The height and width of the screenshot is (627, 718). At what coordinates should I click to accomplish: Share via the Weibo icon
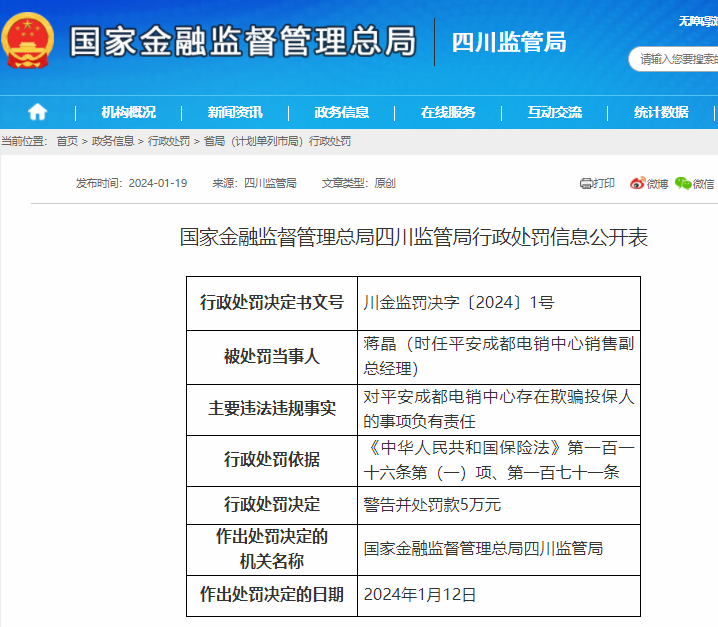pos(637,183)
